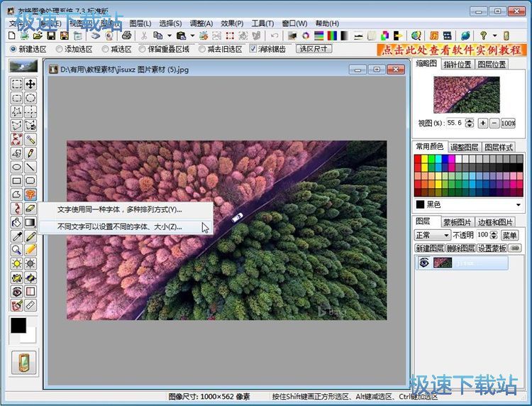The width and height of the screenshot is (532, 406).
Task: Select the ellipse shape tool
Action: [x=16, y=167]
